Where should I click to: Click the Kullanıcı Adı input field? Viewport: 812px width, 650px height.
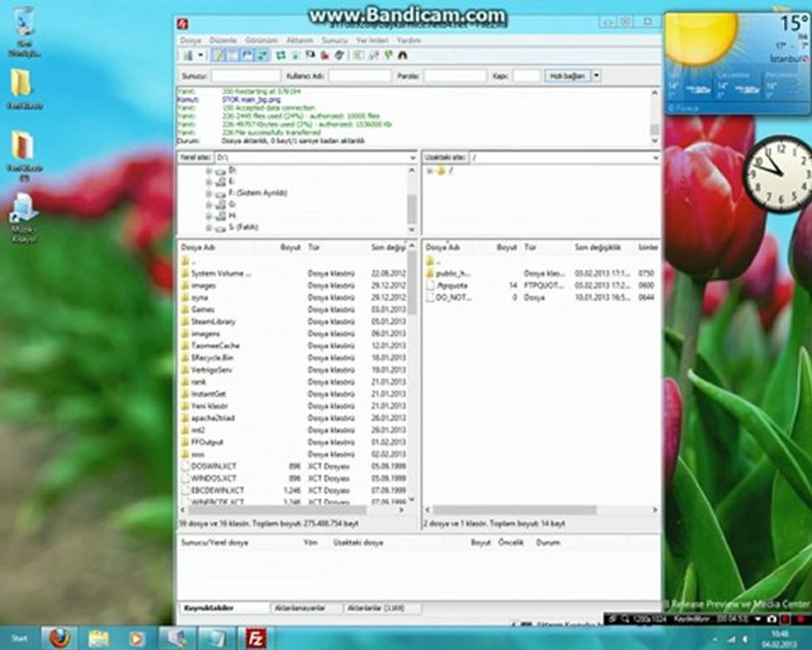[360, 76]
